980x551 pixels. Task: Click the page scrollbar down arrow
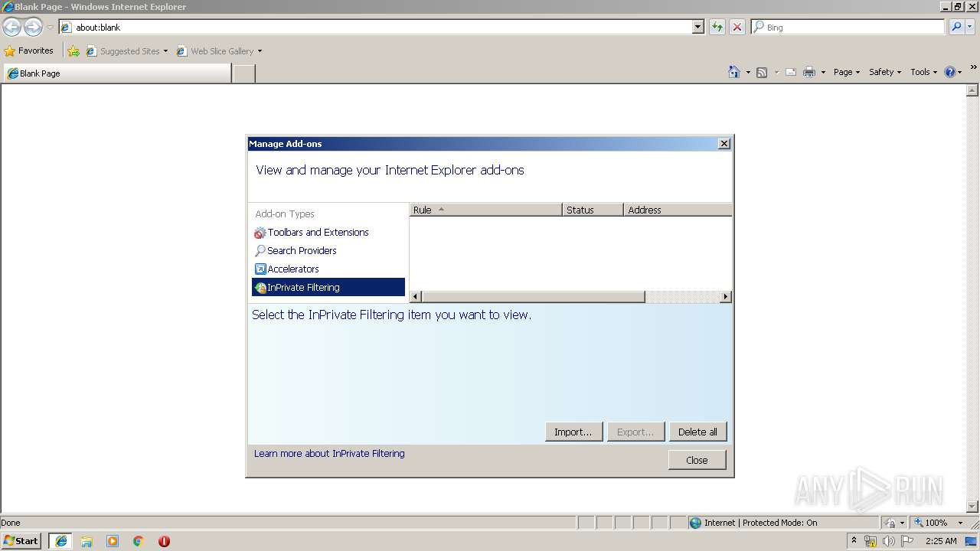click(973, 506)
